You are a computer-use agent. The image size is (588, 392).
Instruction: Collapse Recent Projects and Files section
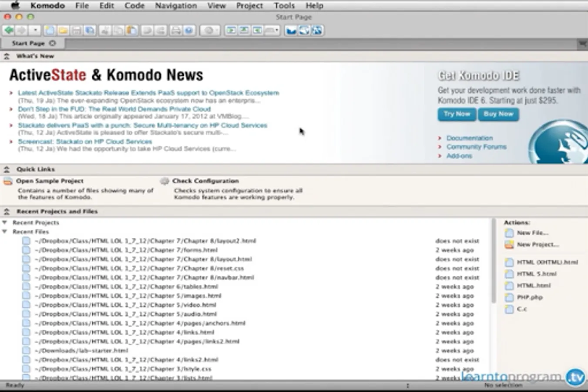tap(7, 212)
